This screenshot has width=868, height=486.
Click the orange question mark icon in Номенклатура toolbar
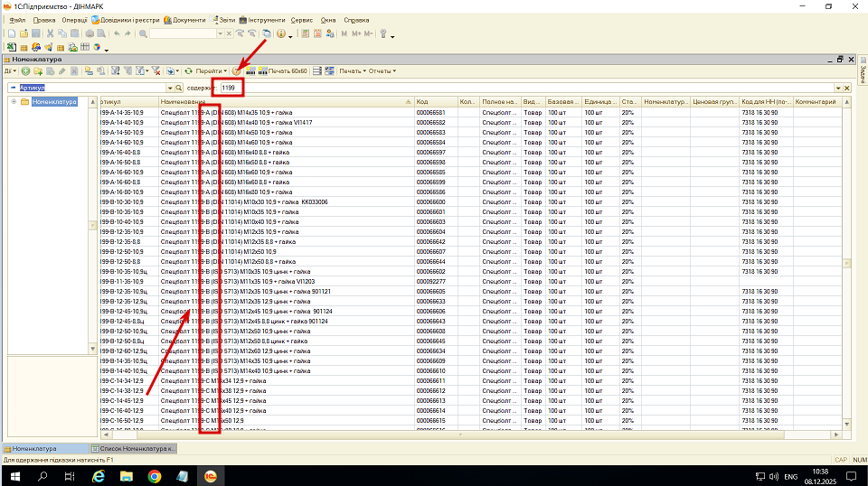pos(237,71)
